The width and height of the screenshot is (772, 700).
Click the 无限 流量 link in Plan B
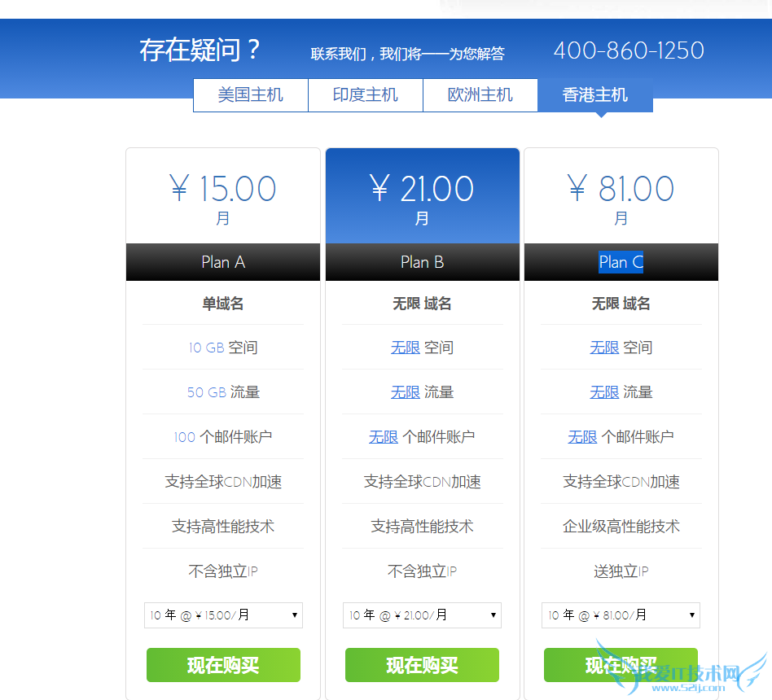[406, 392]
